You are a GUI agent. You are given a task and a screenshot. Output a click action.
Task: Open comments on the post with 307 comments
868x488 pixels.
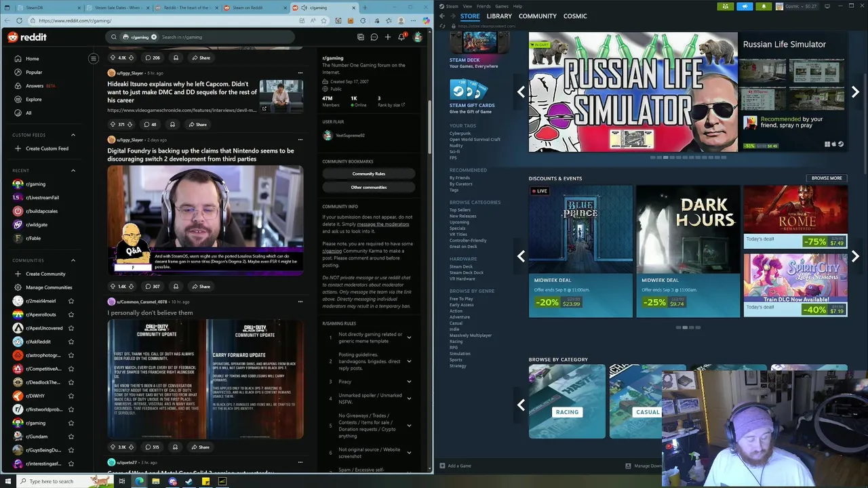point(152,287)
